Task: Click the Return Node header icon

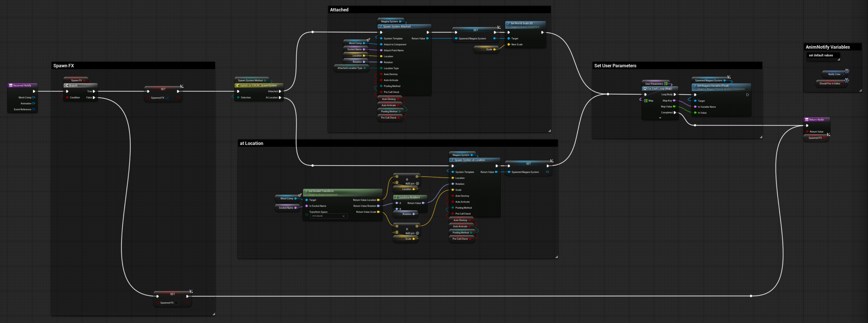Action: point(807,120)
